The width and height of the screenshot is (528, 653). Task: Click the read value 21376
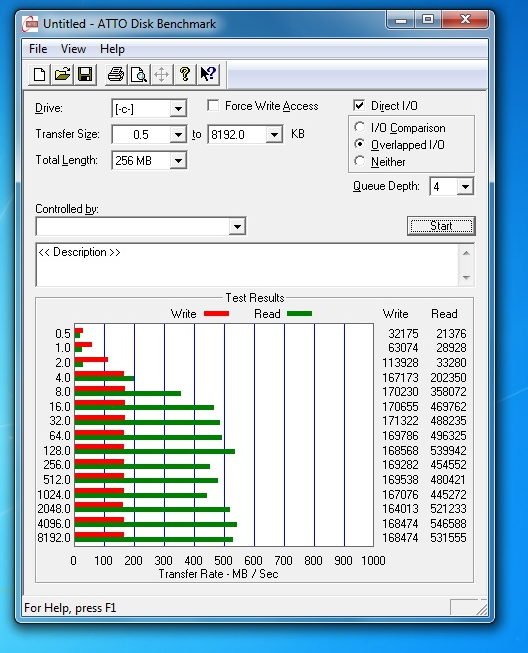tap(451, 334)
